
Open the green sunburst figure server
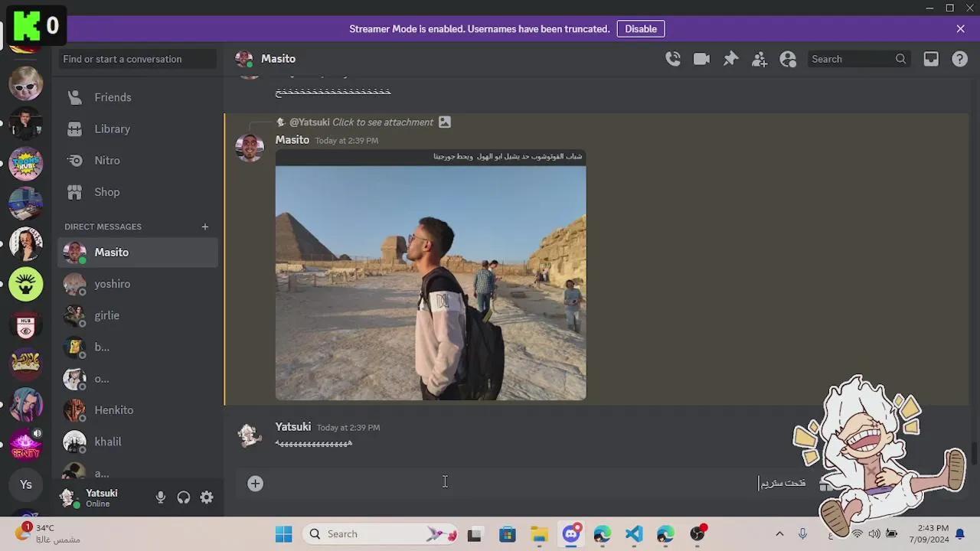point(26,284)
